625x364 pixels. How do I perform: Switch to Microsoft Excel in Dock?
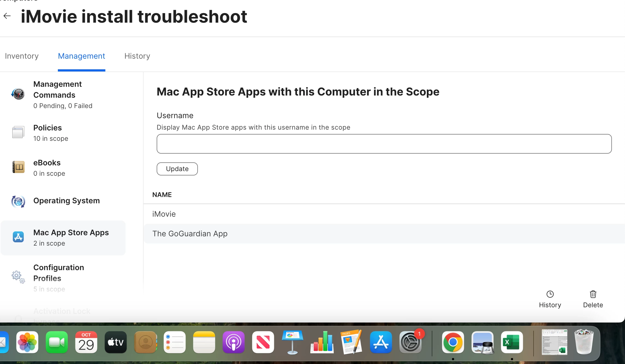[512, 342]
